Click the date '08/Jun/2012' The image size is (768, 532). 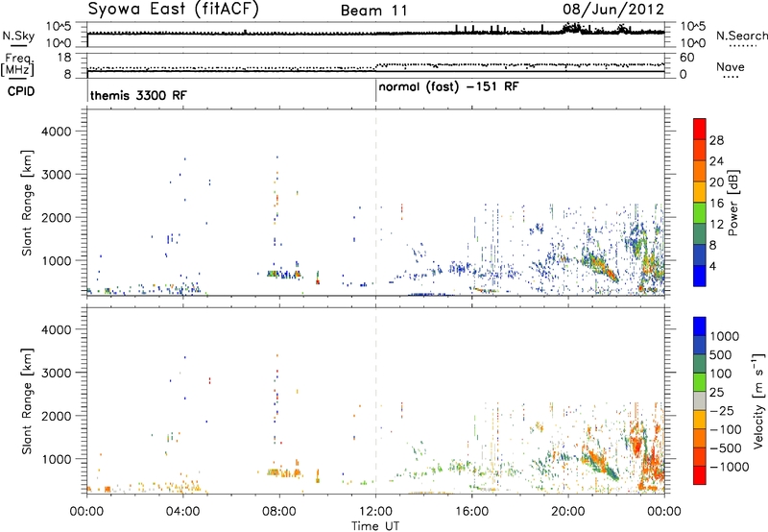[613, 10]
